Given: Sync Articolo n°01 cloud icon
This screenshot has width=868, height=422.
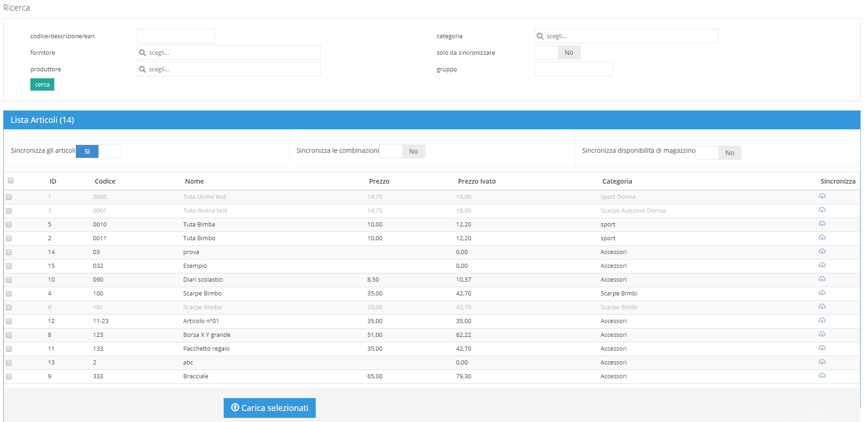Looking at the screenshot, I should pos(822,321).
